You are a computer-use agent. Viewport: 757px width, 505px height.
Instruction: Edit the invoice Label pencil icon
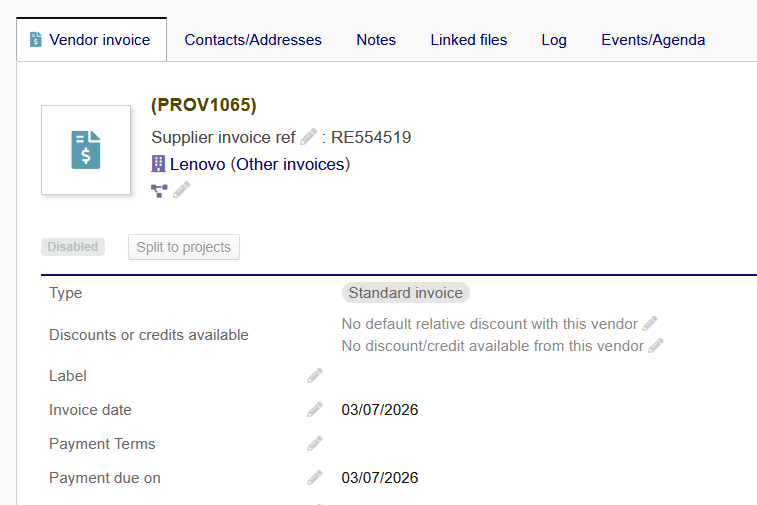315,376
